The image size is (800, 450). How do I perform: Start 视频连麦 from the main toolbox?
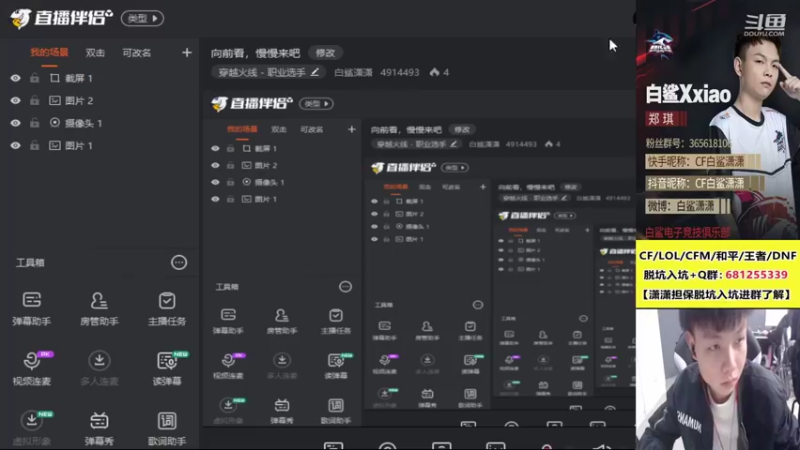(x=32, y=368)
